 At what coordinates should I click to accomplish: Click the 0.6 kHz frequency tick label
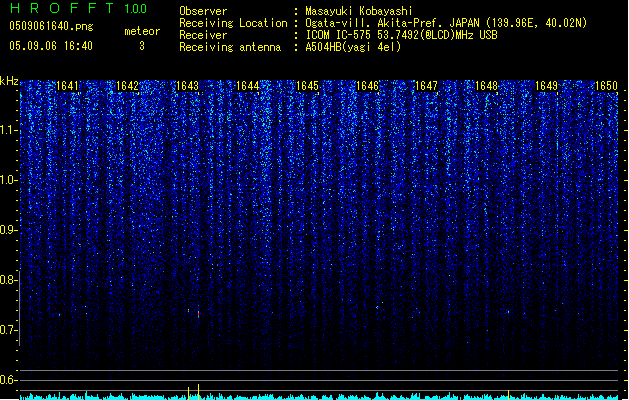pos(8,380)
